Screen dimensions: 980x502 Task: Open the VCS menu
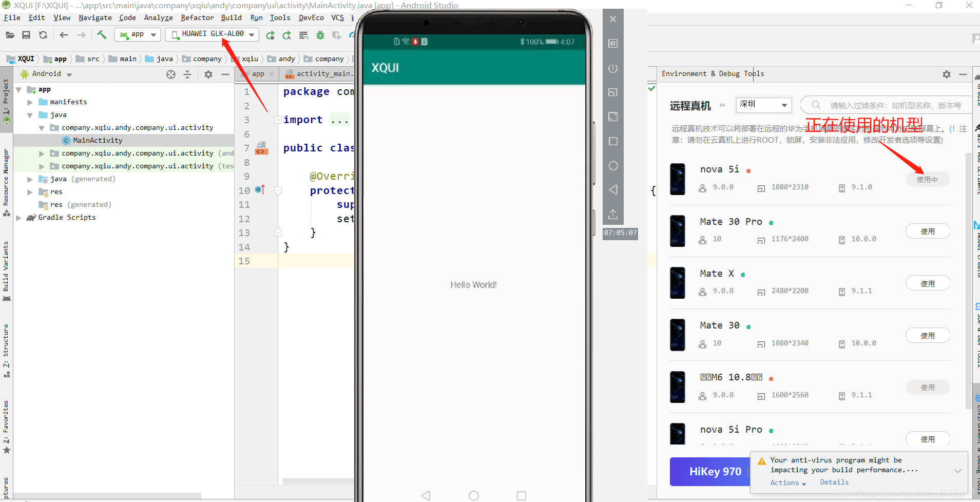click(x=337, y=17)
